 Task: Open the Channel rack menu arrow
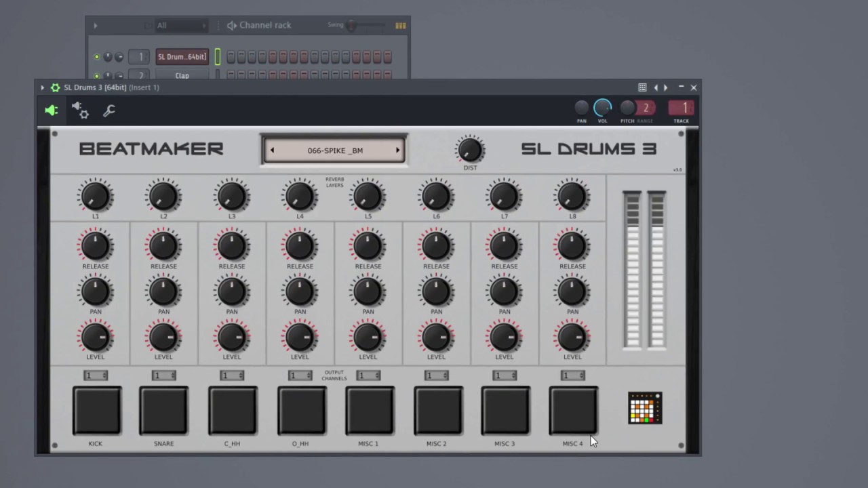click(95, 26)
